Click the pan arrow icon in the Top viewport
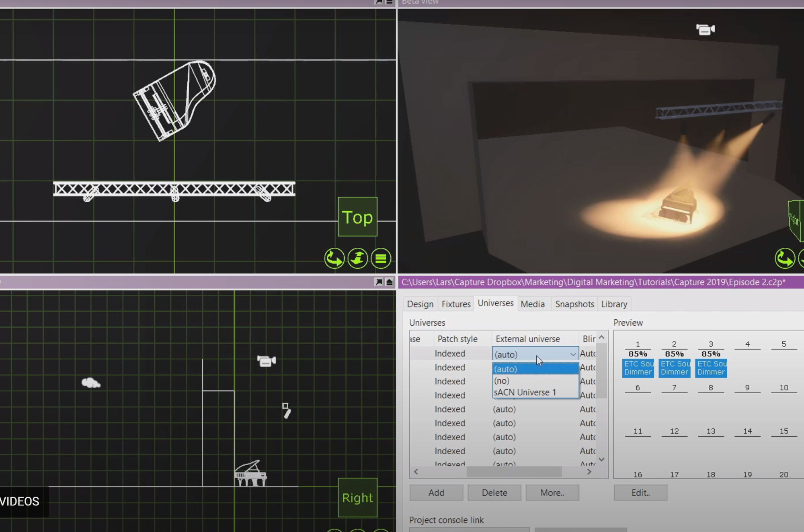Viewport: 804px width, 532px height. point(357,259)
